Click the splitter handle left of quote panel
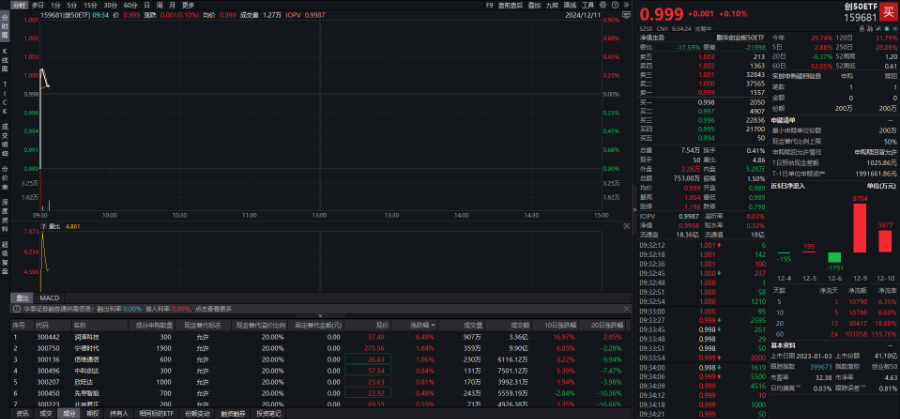The image size is (900, 419). [634, 210]
